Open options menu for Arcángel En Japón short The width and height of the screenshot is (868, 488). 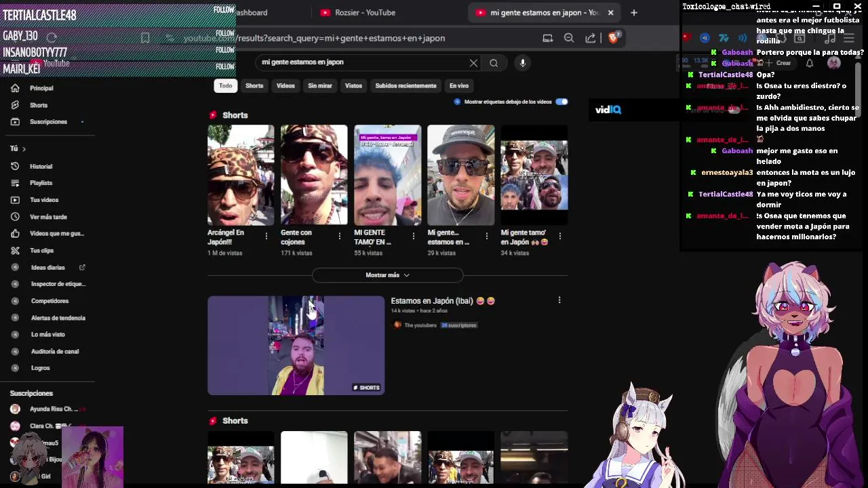click(x=266, y=236)
